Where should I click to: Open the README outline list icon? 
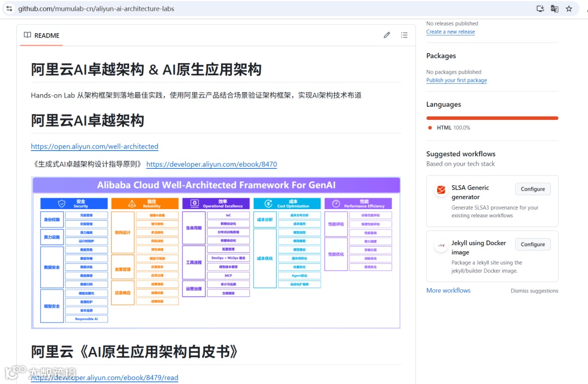tap(404, 35)
